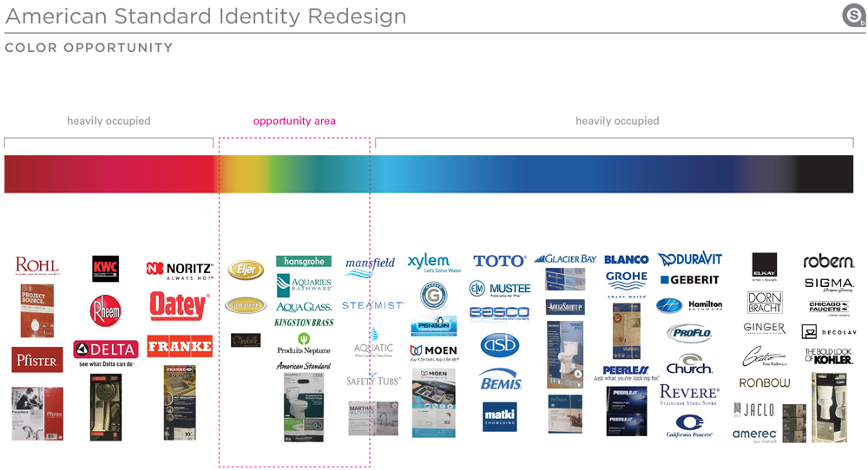
Task: Select the TOTO logo
Action: [499, 261]
